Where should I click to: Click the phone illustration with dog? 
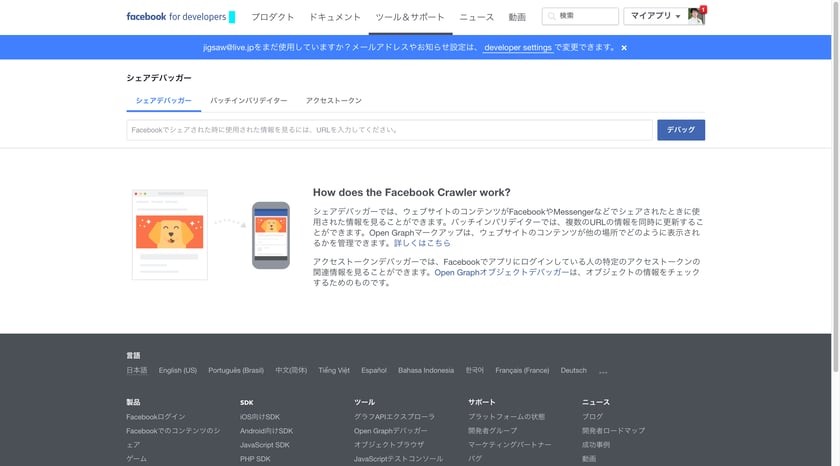coord(271,235)
